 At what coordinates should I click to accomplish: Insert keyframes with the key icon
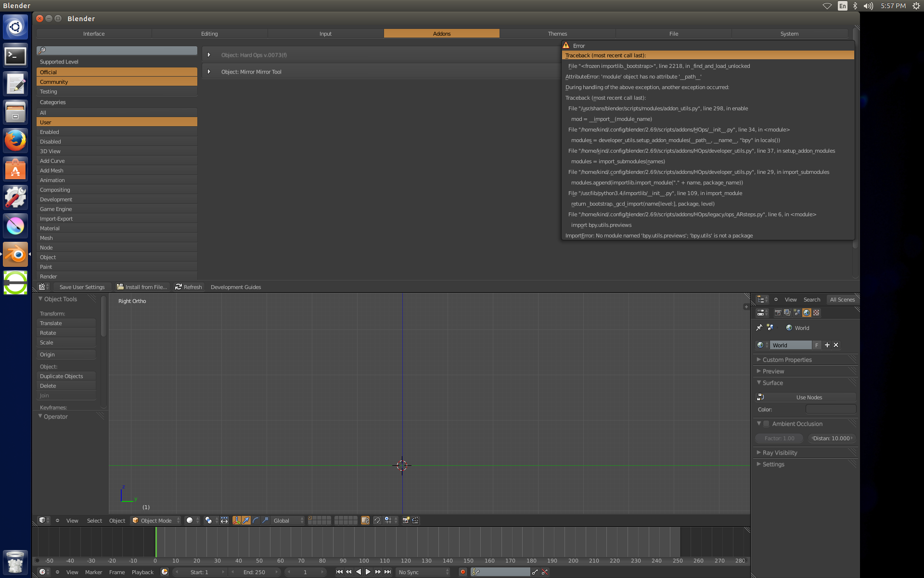coord(535,572)
